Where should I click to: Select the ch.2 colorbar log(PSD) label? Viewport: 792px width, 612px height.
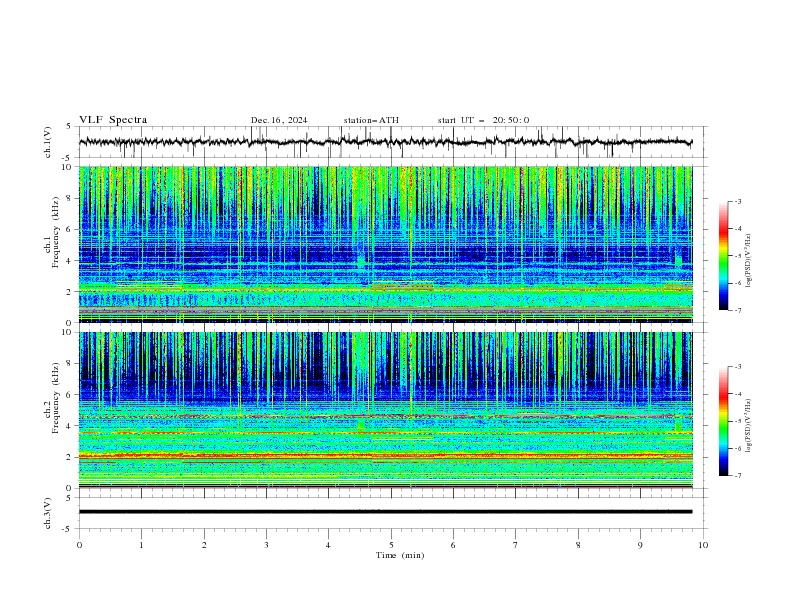pos(749,426)
